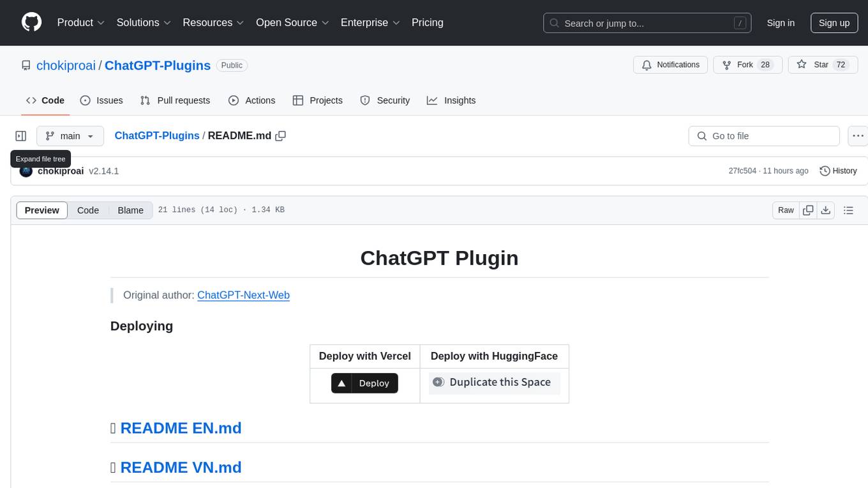Select the Preview view
Screen dimensions: 868x488
(42, 210)
